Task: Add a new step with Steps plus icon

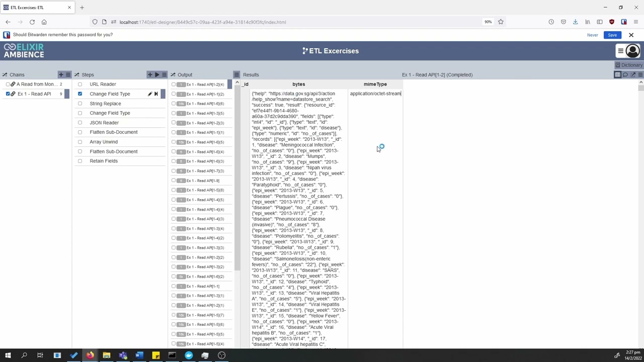Action: point(149,74)
